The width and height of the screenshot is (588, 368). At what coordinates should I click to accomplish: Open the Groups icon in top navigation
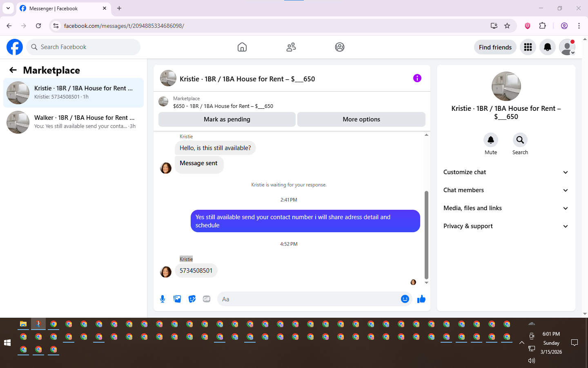pyautogui.click(x=340, y=47)
